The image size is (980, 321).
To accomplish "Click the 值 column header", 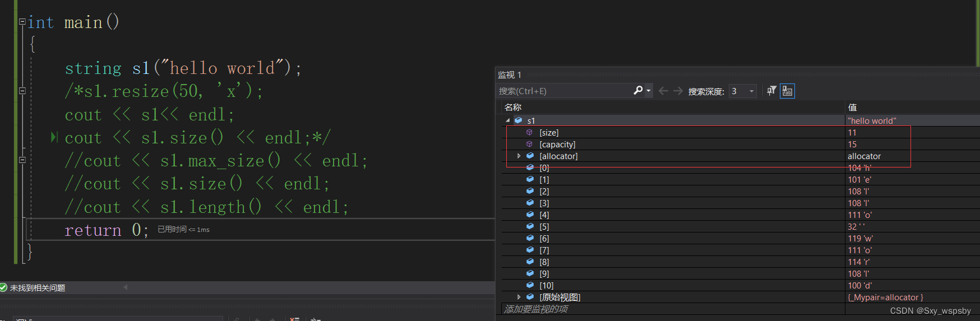I will 852,107.
